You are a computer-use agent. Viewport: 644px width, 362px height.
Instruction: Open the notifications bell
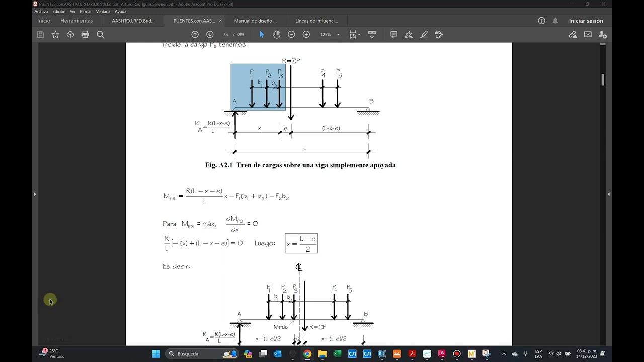(555, 21)
